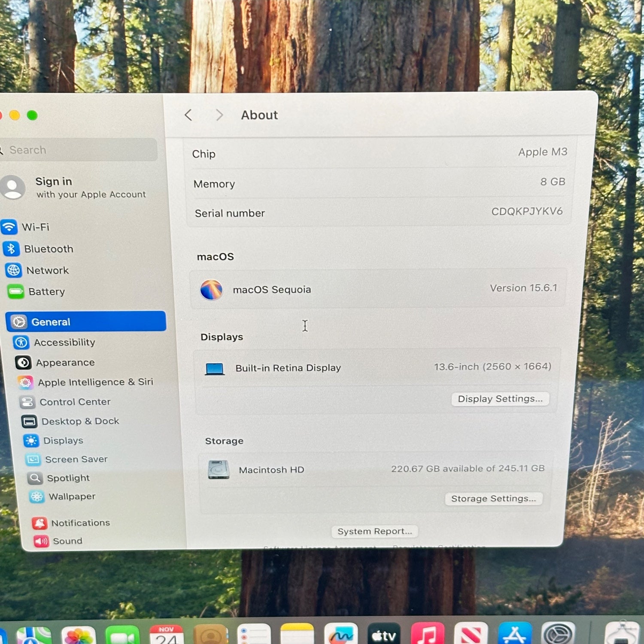The width and height of the screenshot is (644, 644).
Task: Select Appearance in the sidebar
Action: tap(65, 363)
